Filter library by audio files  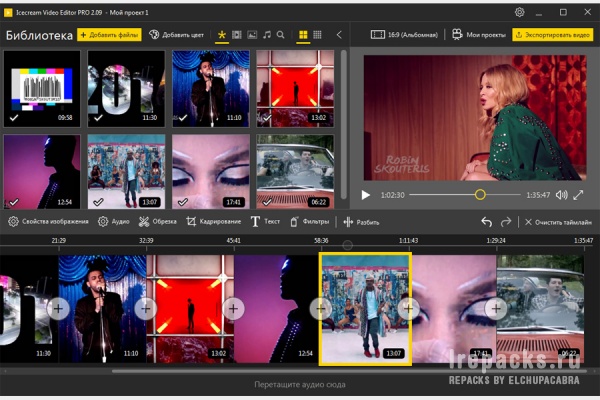(267, 35)
